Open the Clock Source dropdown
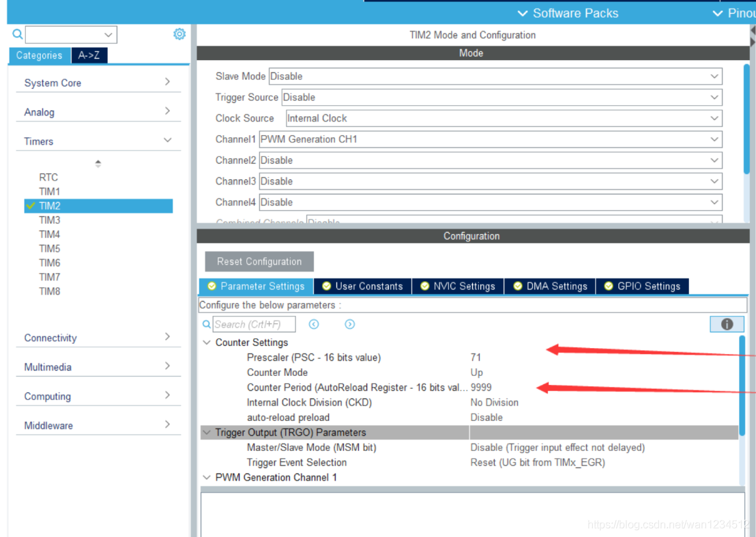Image resolution: width=756 pixels, height=537 pixels. click(x=504, y=118)
